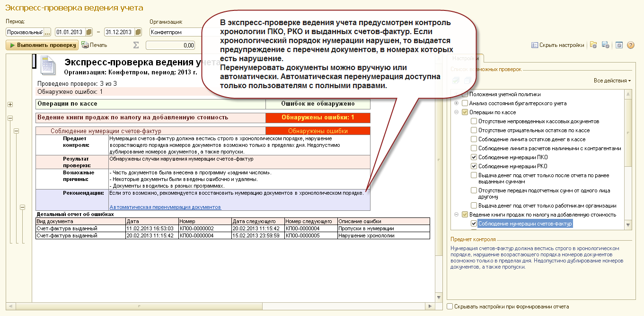Select date cell 11.02.2013 16:53:03
The image size is (644, 316).
click(x=152, y=228)
